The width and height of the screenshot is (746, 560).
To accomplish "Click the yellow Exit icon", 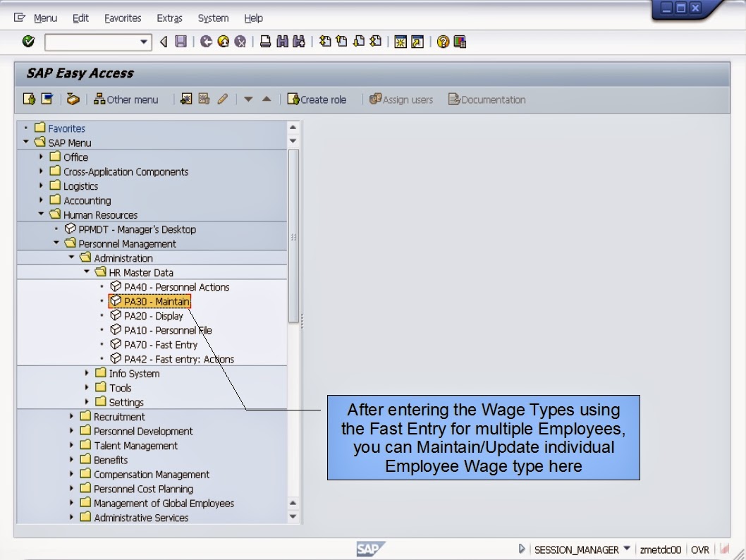I will 223,42.
